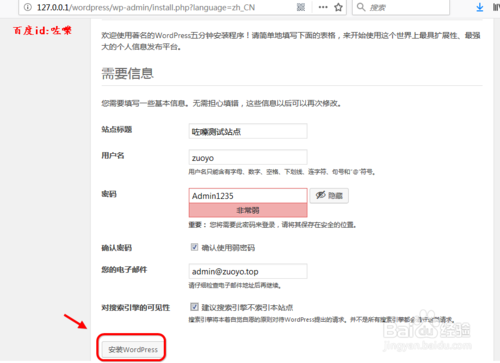Click the site title input field
The height and width of the screenshot is (363, 500).
248,131
